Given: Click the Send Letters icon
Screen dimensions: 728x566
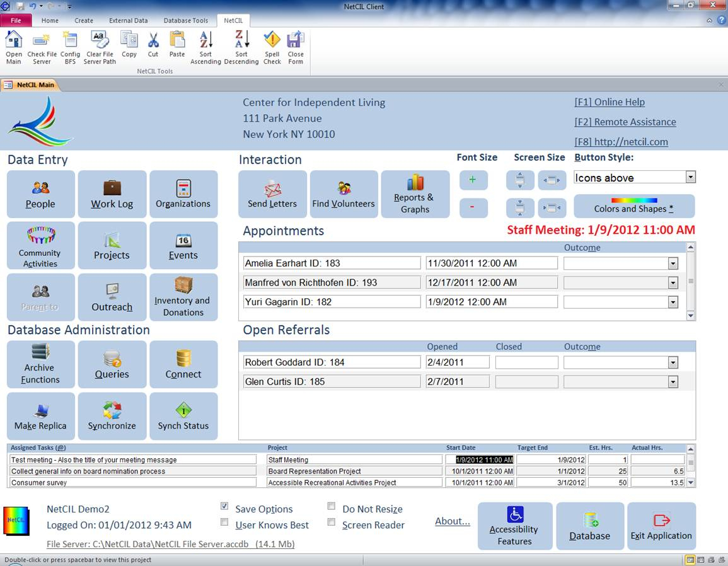Looking at the screenshot, I should 272,193.
